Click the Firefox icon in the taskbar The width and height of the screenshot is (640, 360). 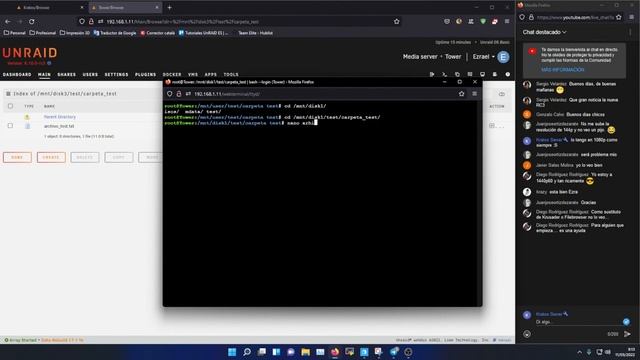(335, 352)
